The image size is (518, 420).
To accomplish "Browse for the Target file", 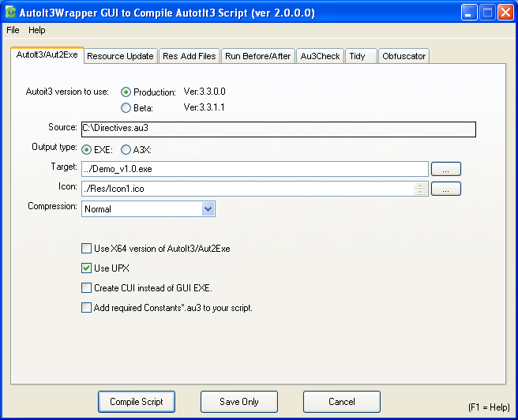I will pyautogui.click(x=445, y=169).
